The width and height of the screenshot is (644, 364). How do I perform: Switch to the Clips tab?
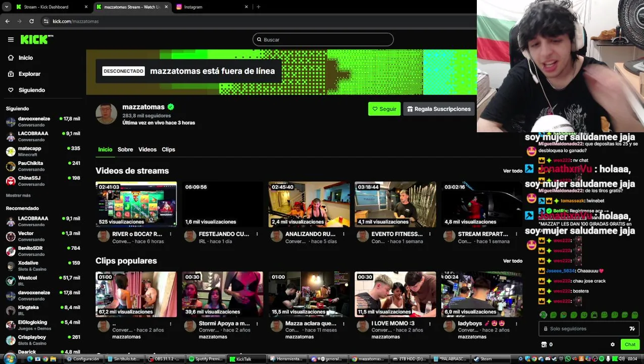pos(168,149)
